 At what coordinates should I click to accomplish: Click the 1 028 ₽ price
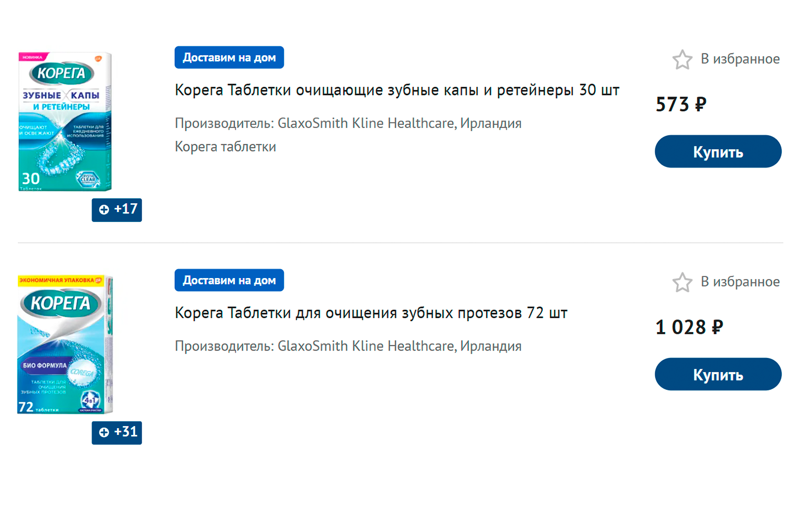(689, 327)
